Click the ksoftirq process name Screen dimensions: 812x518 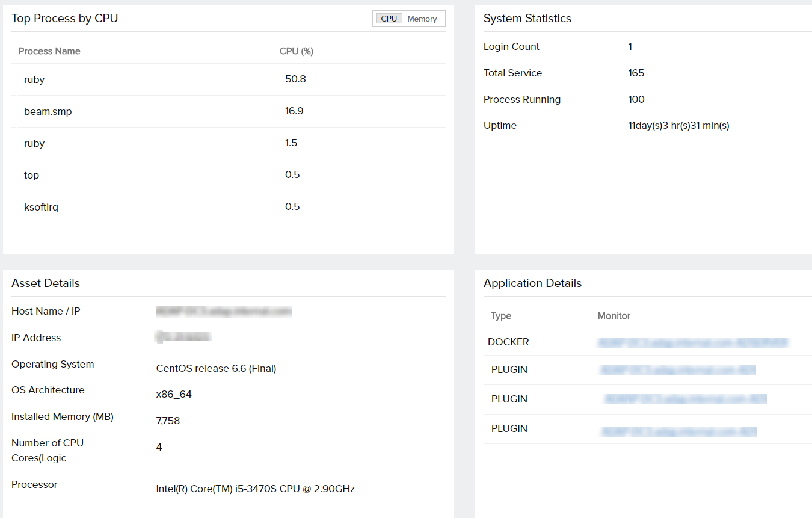coord(41,206)
